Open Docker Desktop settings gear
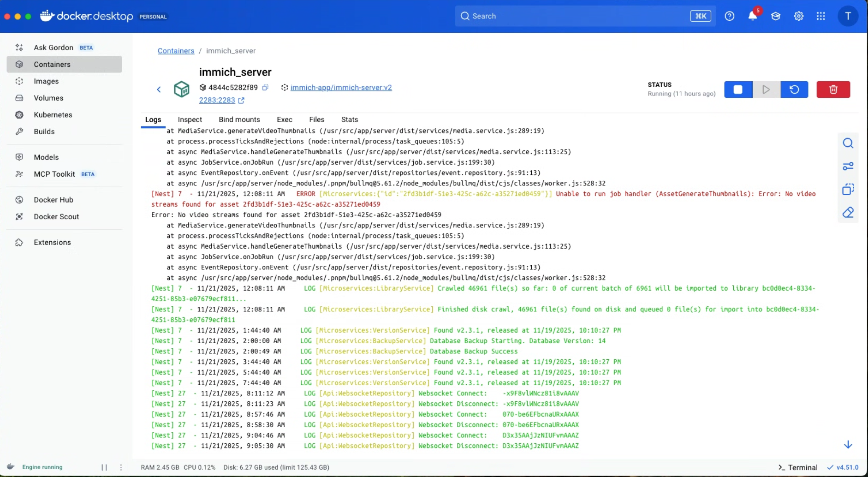Image resolution: width=868 pixels, height=477 pixels. click(x=798, y=16)
